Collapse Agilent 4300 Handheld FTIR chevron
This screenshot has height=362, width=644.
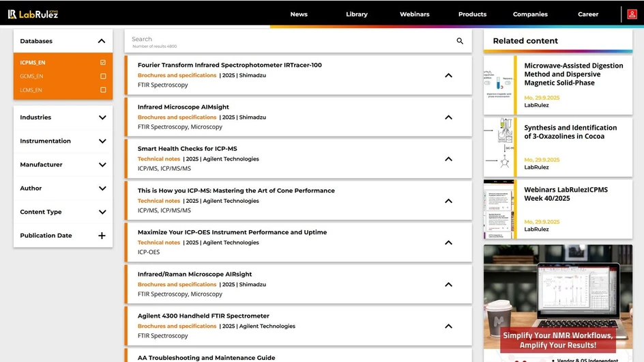(448, 326)
